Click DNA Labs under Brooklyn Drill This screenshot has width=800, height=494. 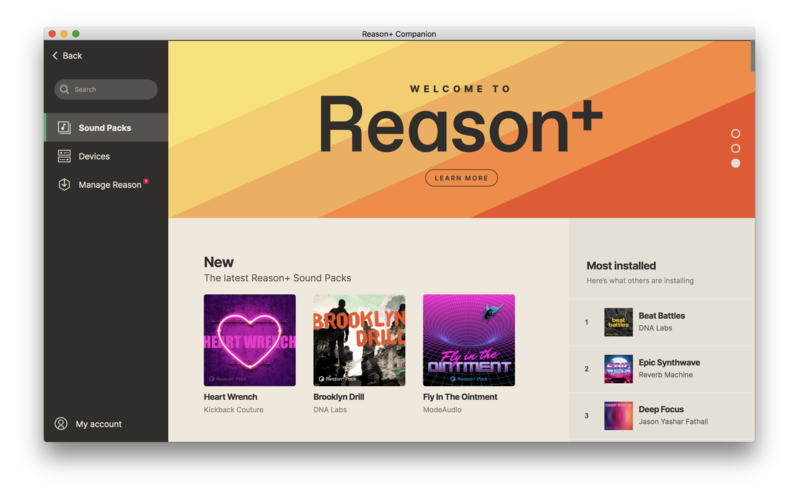pyautogui.click(x=330, y=410)
